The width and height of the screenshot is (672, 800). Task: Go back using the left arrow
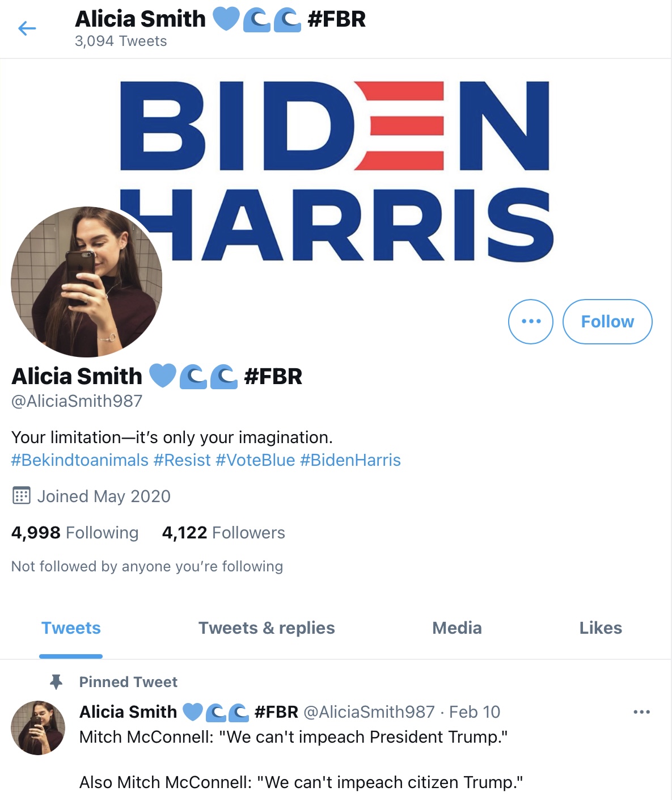tap(27, 28)
